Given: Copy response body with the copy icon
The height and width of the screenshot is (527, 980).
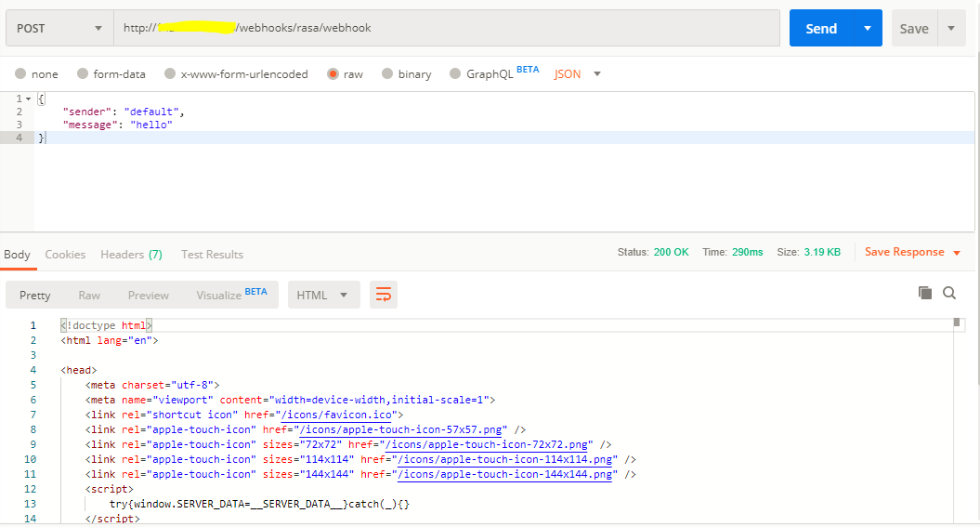Looking at the screenshot, I should 925,293.
